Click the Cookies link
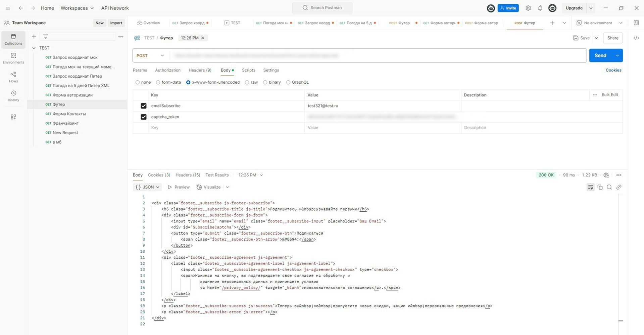 coord(613,70)
